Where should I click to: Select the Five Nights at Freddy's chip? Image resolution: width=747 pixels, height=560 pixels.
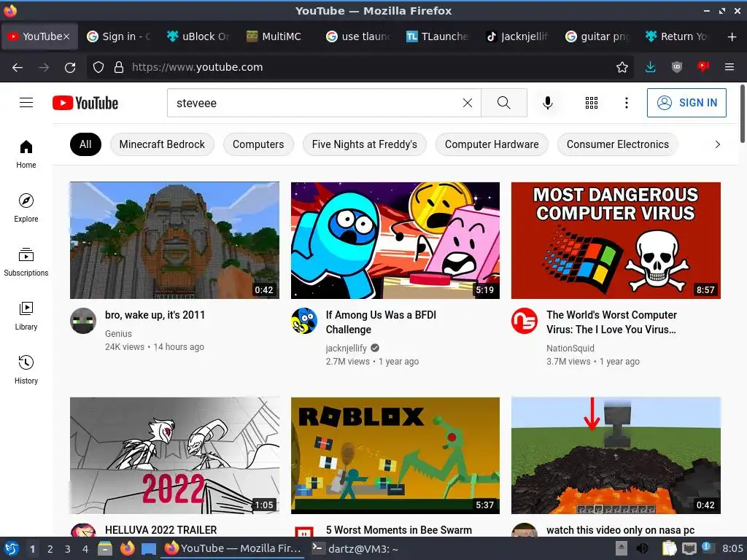click(365, 144)
